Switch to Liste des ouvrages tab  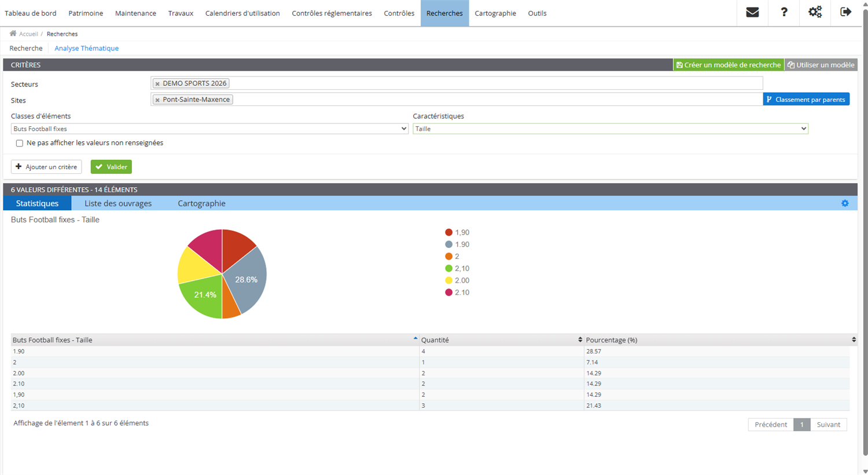(x=118, y=203)
